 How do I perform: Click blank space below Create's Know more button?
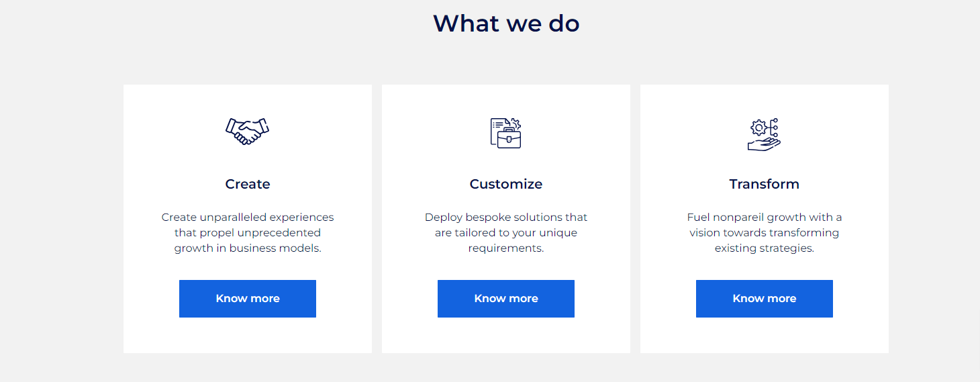tap(248, 336)
